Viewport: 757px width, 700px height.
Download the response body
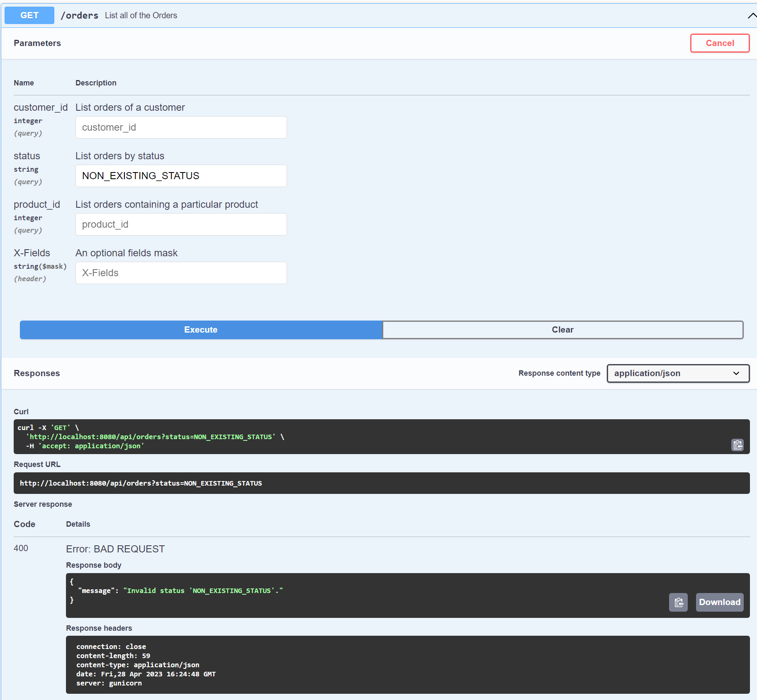(x=719, y=602)
